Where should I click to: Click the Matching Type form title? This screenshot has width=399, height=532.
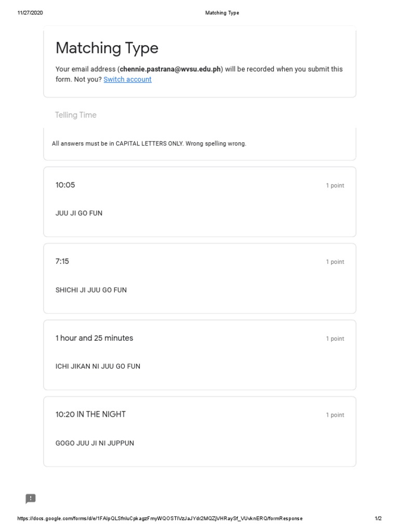click(107, 48)
